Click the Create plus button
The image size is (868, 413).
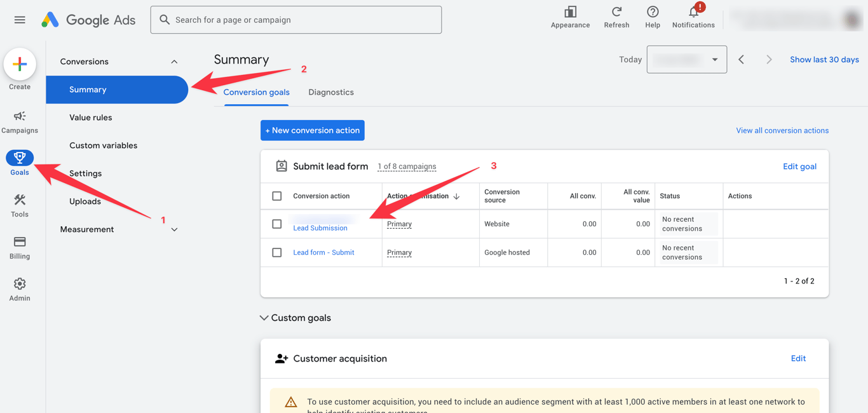click(x=20, y=64)
